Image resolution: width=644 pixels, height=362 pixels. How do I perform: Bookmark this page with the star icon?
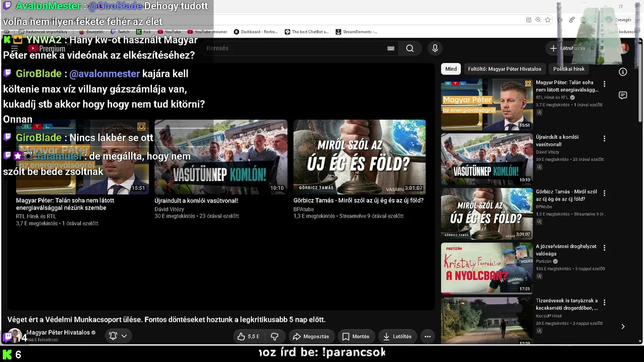click(x=548, y=20)
